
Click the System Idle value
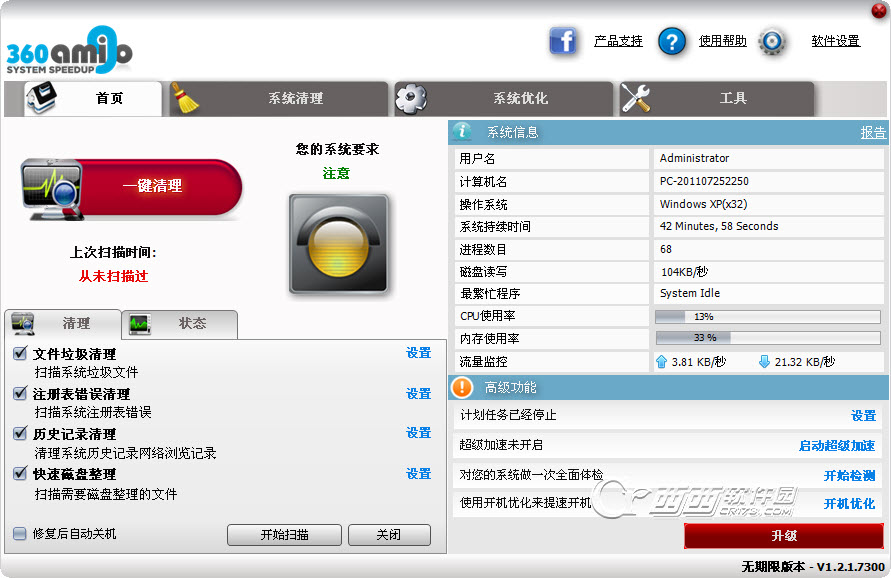[690, 293]
